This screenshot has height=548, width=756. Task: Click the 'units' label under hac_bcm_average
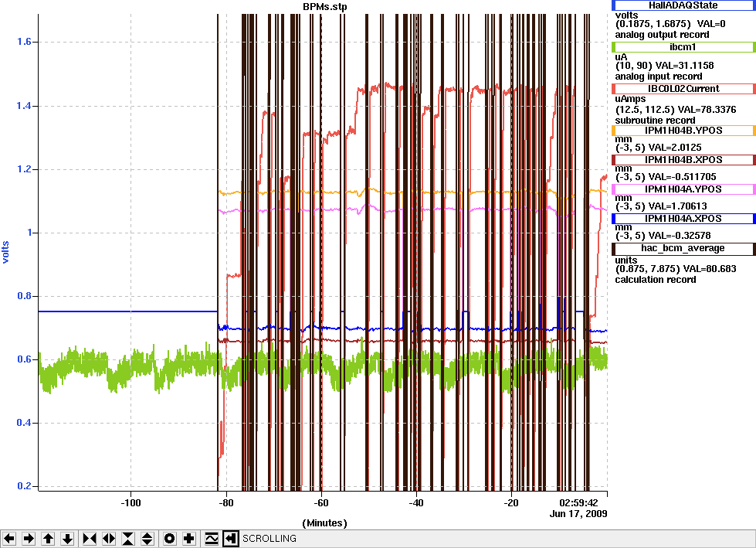pos(625,260)
